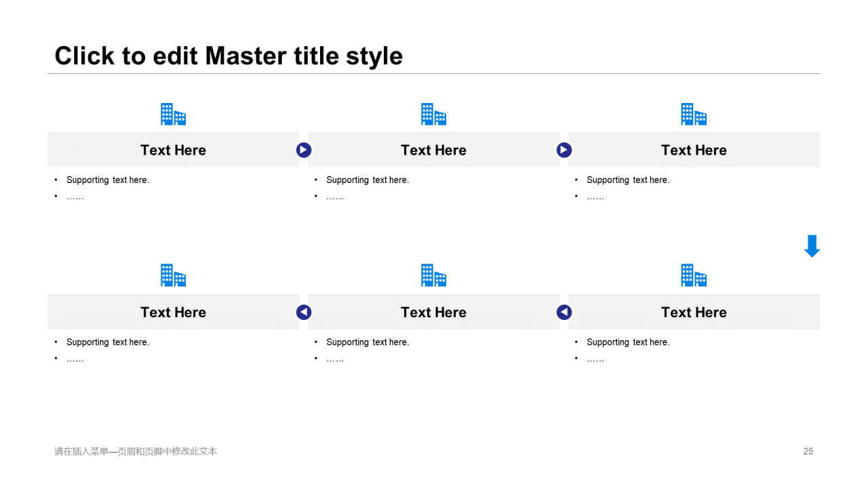This screenshot has height=488, width=868.
Task: Select right-arrow circle between second and third top boxes
Action: [564, 150]
